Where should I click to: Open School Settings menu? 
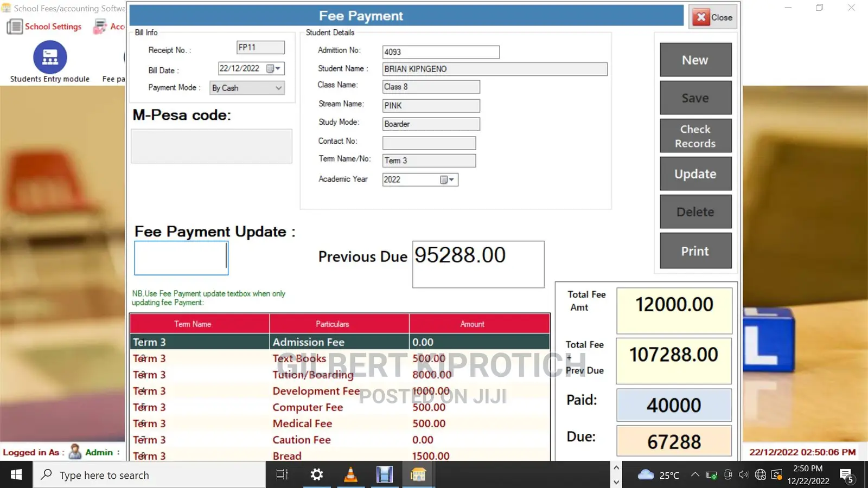click(53, 27)
